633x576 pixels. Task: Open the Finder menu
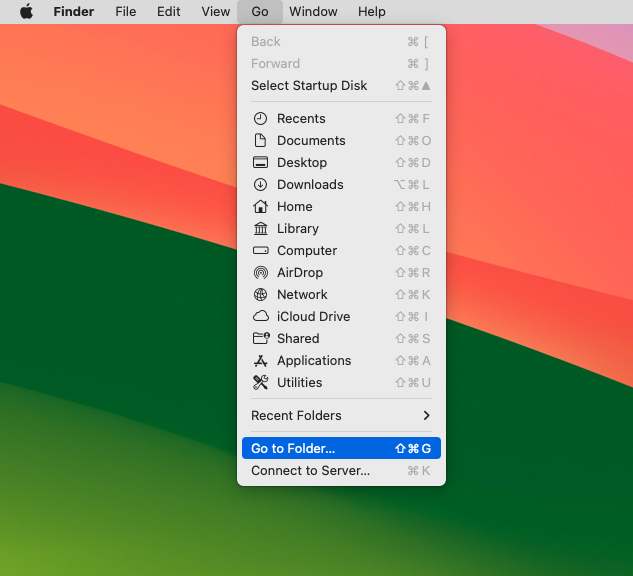(x=73, y=11)
